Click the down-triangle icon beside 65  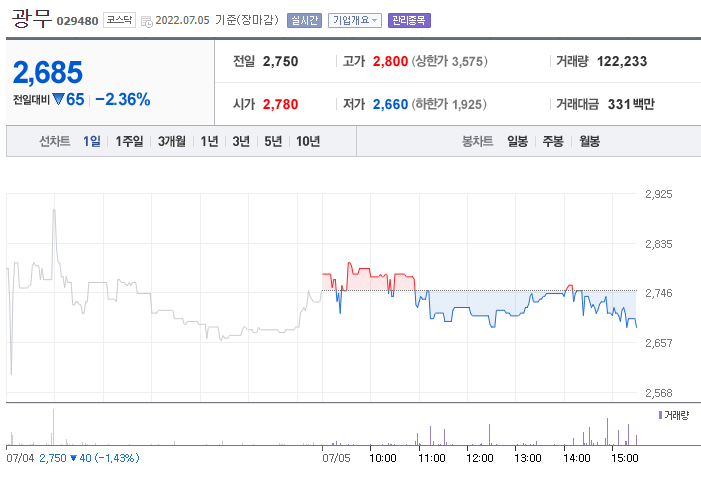point(58,99)
